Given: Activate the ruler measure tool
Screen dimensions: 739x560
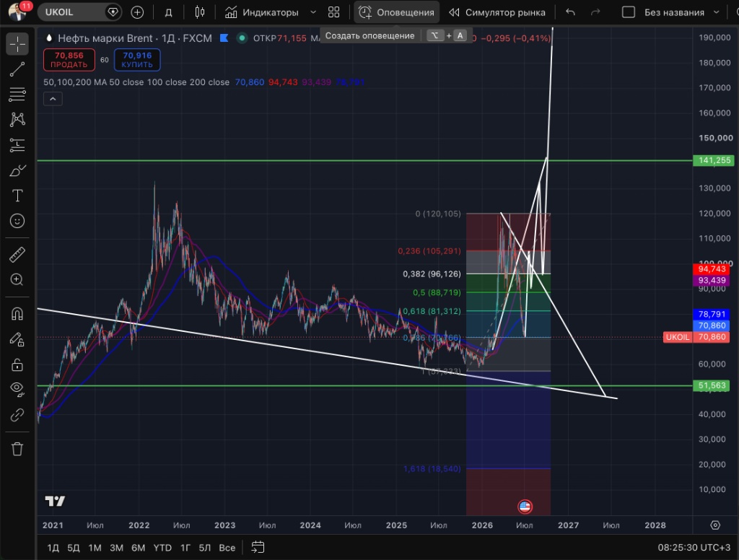Looking at the screenshot, I should pyautogui.click(x=17, y=255).
